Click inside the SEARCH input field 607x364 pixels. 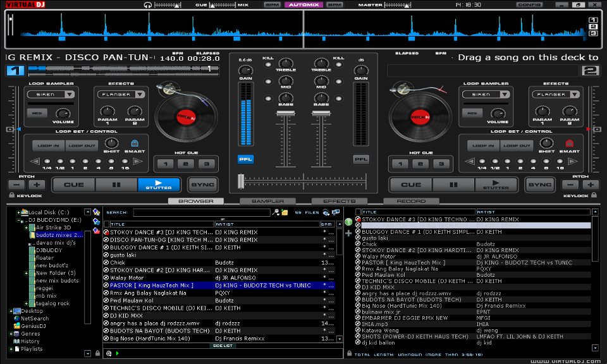pos(202,212)
